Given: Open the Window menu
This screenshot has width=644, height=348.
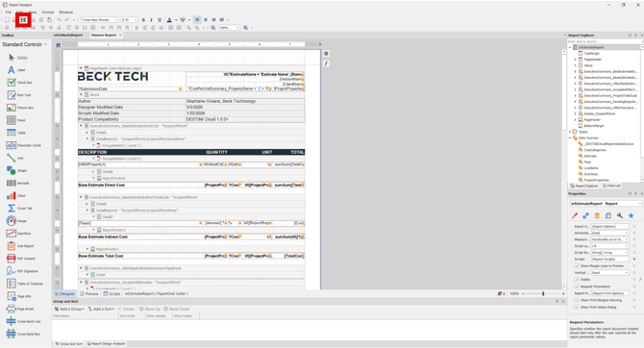Looking at the screenshot, I should [x=65, y=12].
